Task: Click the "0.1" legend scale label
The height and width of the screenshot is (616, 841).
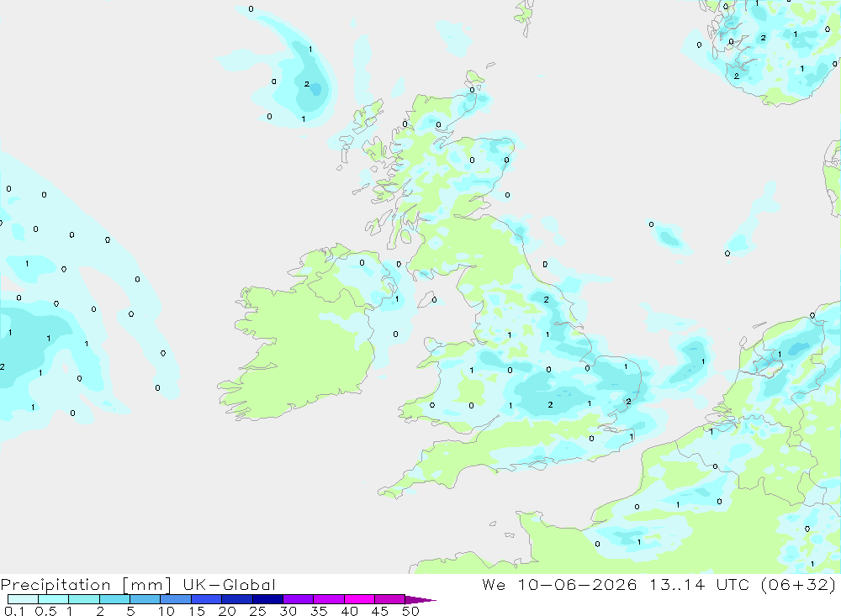Action: (x=14, y=611)
